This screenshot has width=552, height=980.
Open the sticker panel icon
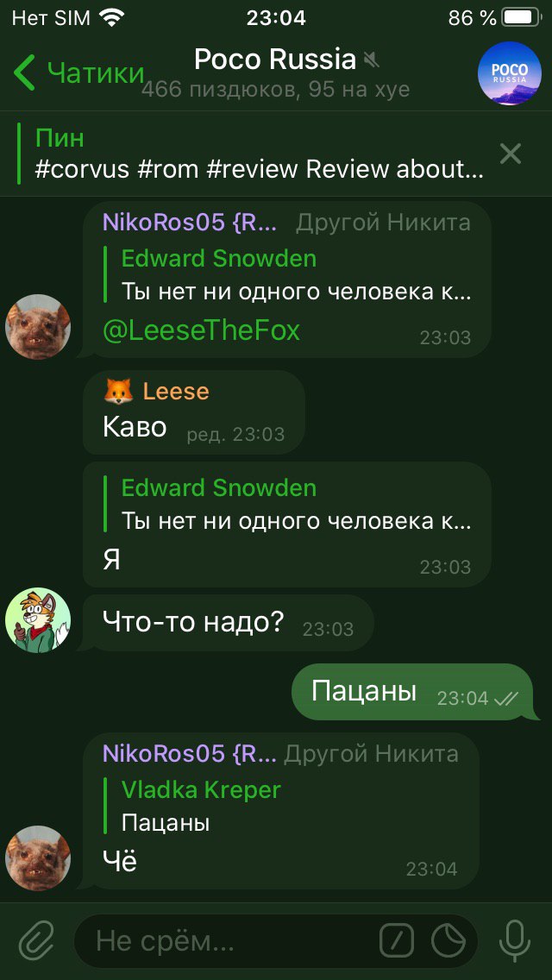pyautogui.click(x=448, y=940)
